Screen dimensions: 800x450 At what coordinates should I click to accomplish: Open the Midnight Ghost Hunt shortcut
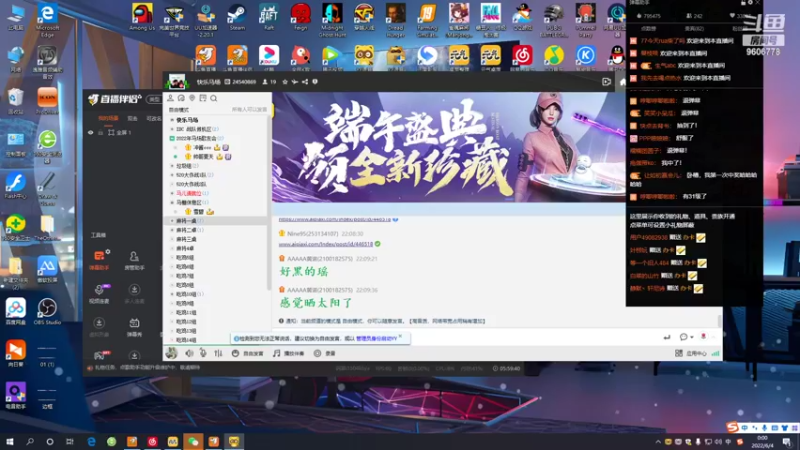coord(332,19)
